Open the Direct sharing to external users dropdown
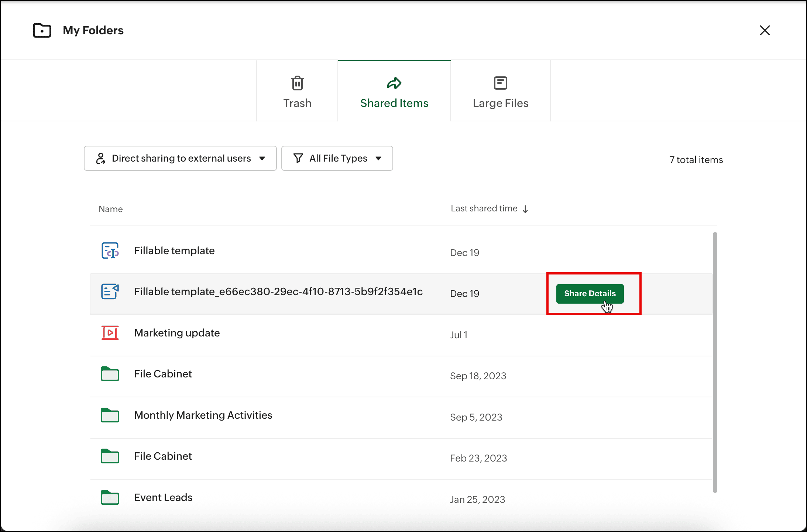The image size is (807, 532). pyautogui.click(x=180, y=158)
